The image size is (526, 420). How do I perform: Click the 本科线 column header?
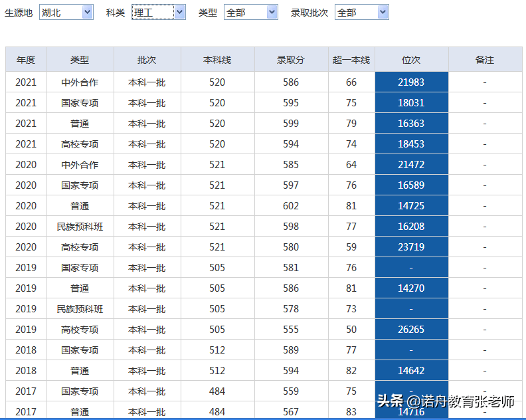217,60
